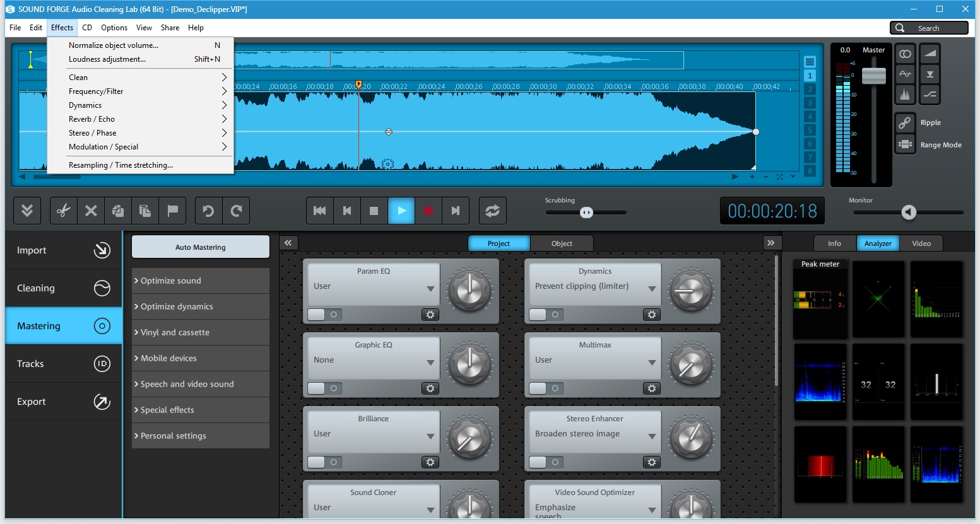The width and height of the screenshot is (980, 524).
Task: Click the Range Mode icon
Action: (x=905, y=144)
